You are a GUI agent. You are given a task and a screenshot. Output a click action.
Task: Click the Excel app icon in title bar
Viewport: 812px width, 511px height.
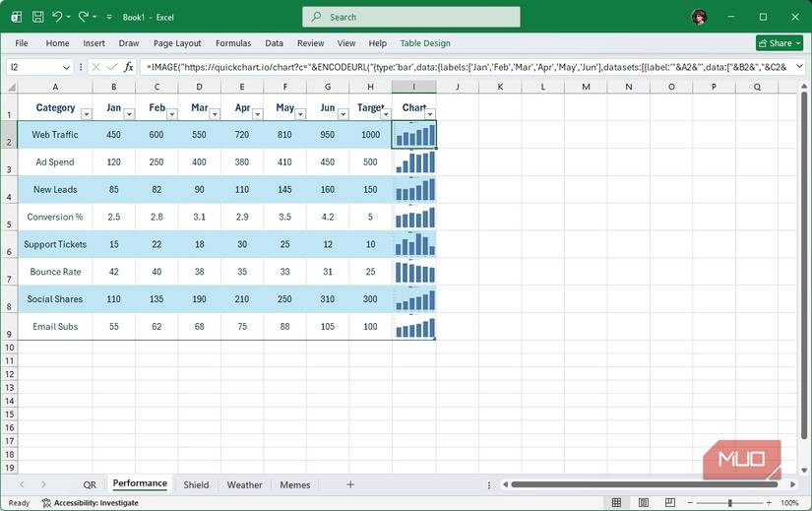(17, 17)
